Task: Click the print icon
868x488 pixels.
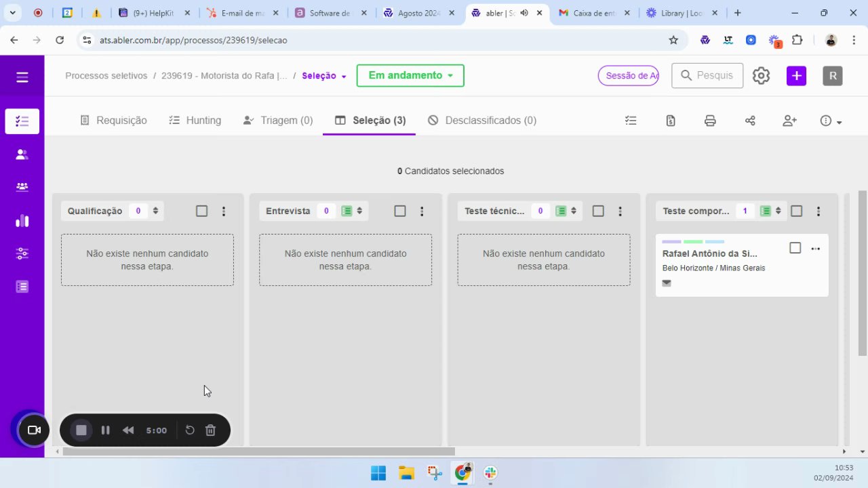Action: click(x=710, y=121)
